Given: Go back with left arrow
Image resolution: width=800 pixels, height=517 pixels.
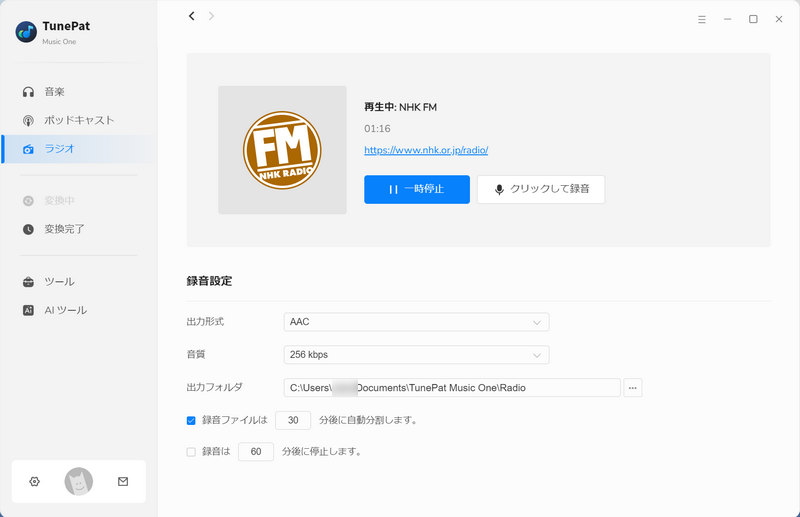Looking at the screenshot, I should tap(192, 16).
